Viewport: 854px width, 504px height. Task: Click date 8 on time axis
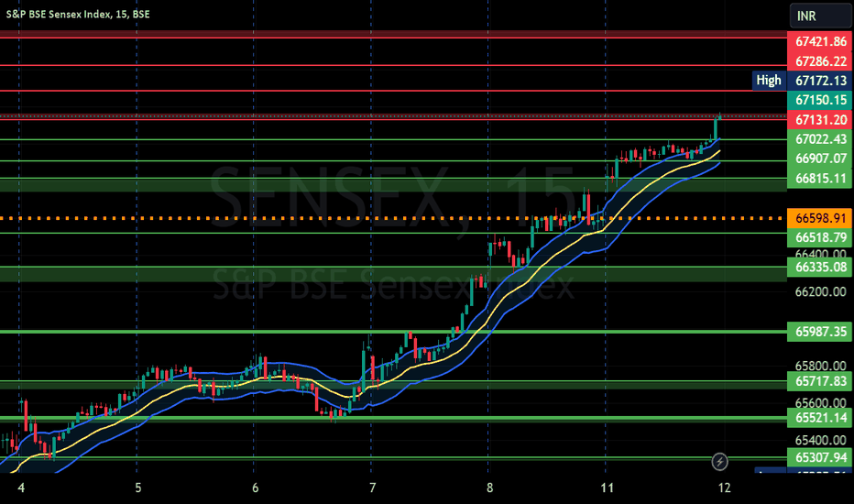click(489, 488)
